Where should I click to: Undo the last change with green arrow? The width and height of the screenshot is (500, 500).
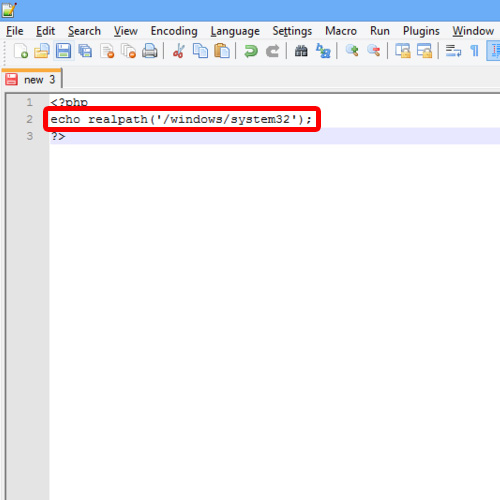coord(251,51)
